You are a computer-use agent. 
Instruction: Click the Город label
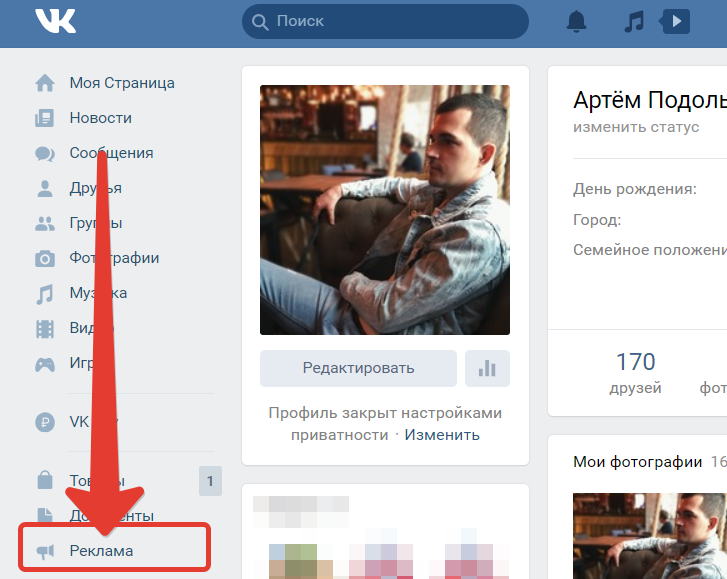tap(597, 219)
